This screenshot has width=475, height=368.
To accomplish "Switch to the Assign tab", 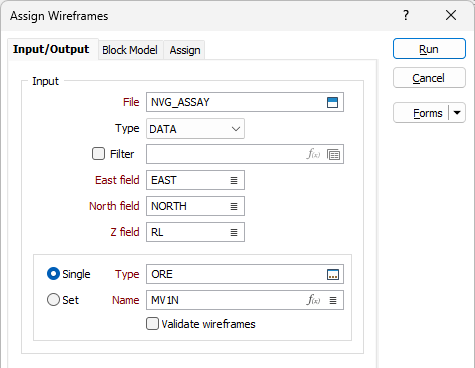I will pyautogui.click(x=185, y=50).
